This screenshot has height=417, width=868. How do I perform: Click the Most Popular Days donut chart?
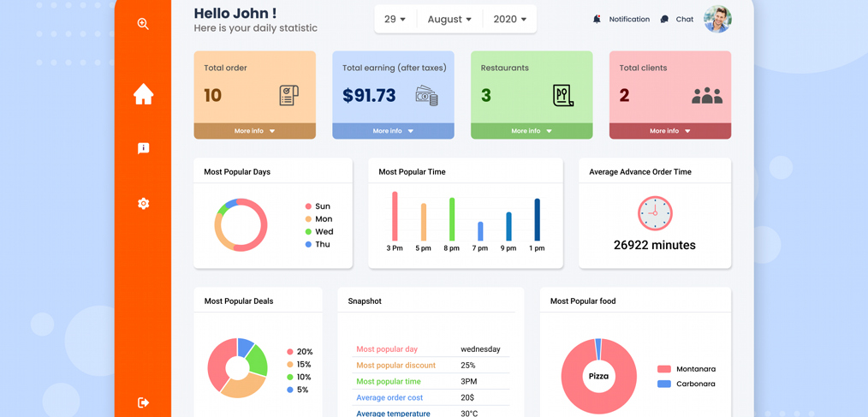(x=241, y=225)
